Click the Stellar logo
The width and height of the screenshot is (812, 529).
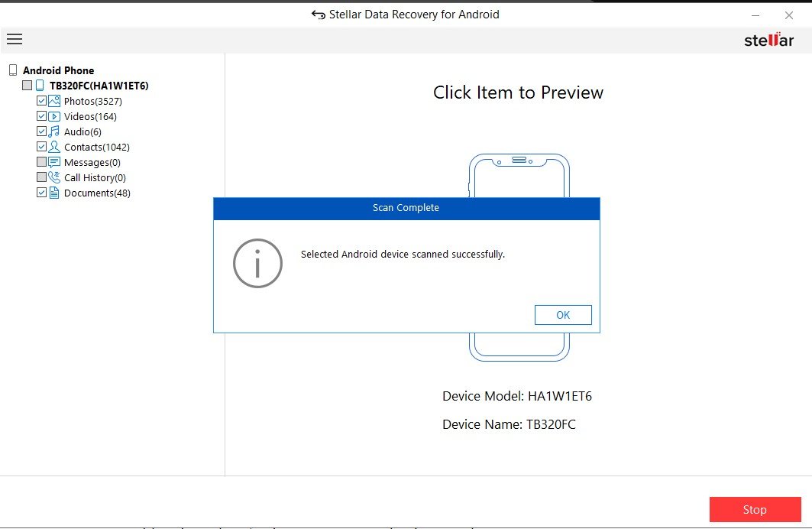768,40
